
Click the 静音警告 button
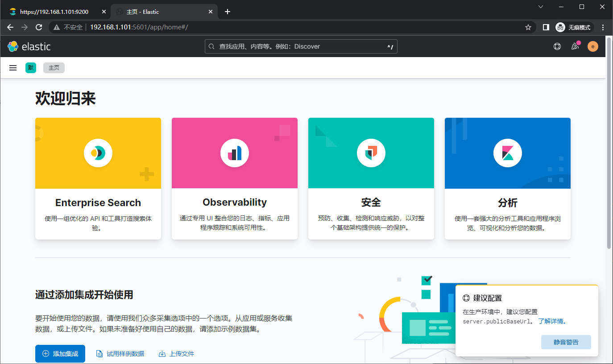pos(566,342)
